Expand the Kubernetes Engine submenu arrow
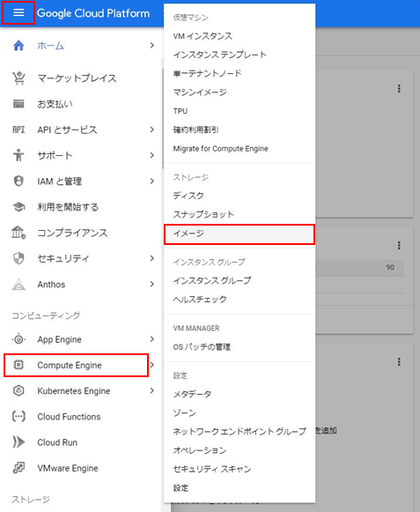420x512 pixels. tap(151, 390)
